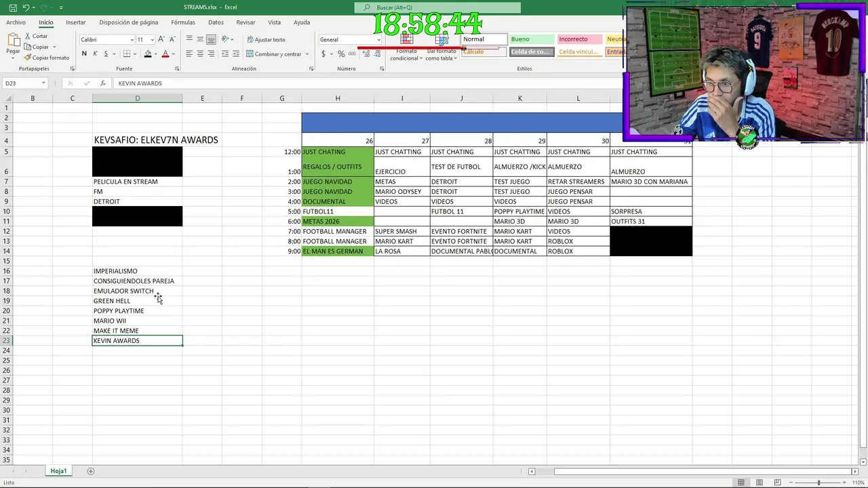Activate the Copiar formato painter
The width and height of the screenshot is (868, 488).
(x=46, y=58)
